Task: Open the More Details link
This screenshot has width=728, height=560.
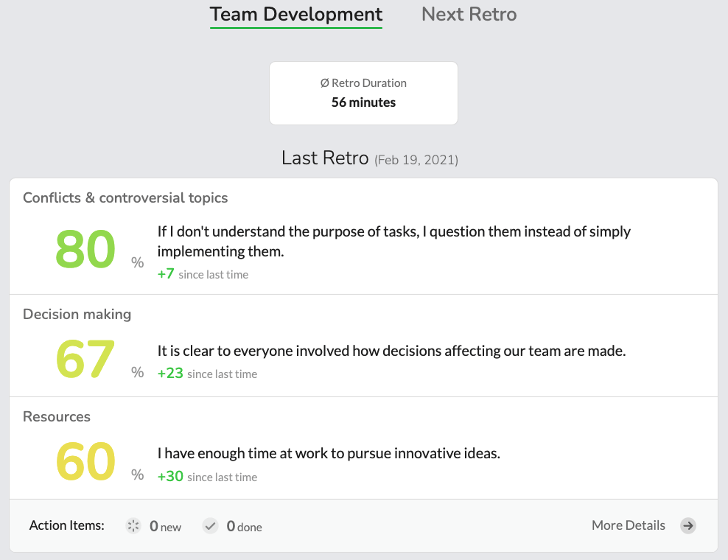Action: (x=629, y=525)
